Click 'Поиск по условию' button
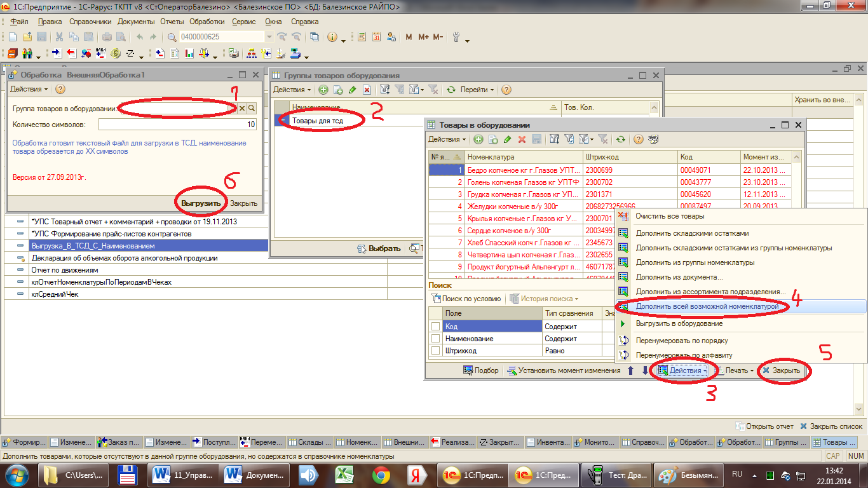Viewport: 868px width, 488px height. (466, 299)
